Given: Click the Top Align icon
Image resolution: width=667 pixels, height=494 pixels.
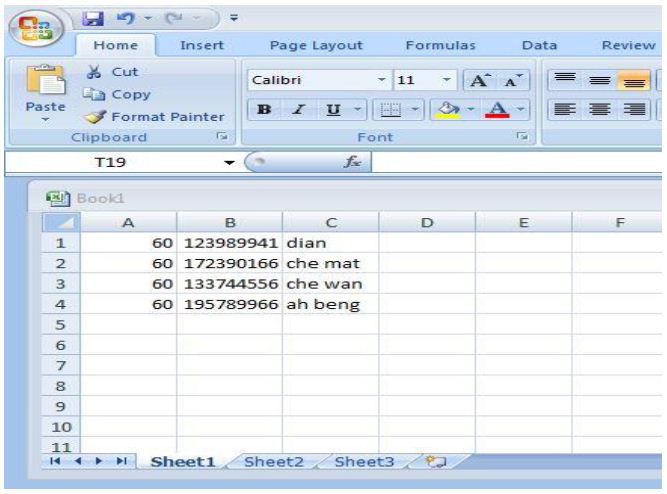Looking at the screenshot, I should (x=565, y=80).
